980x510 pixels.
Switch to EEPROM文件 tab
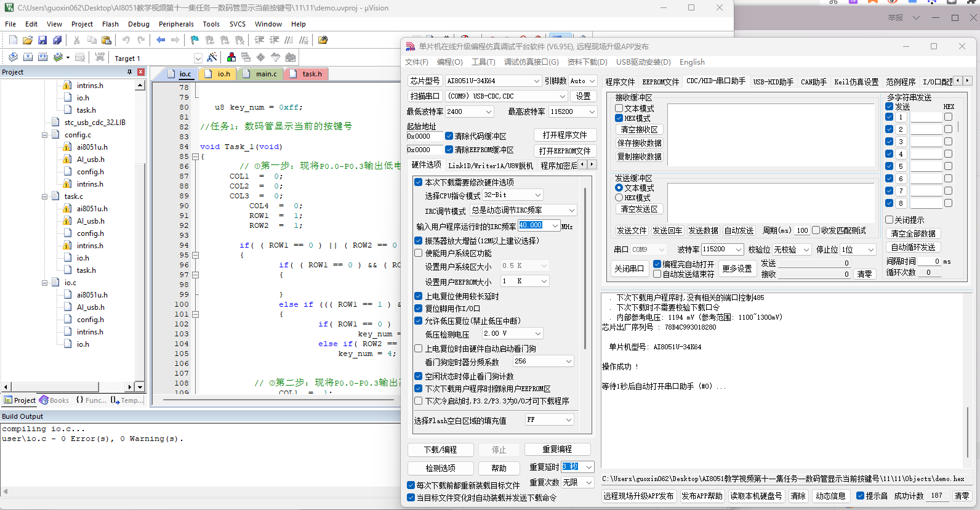661,82
